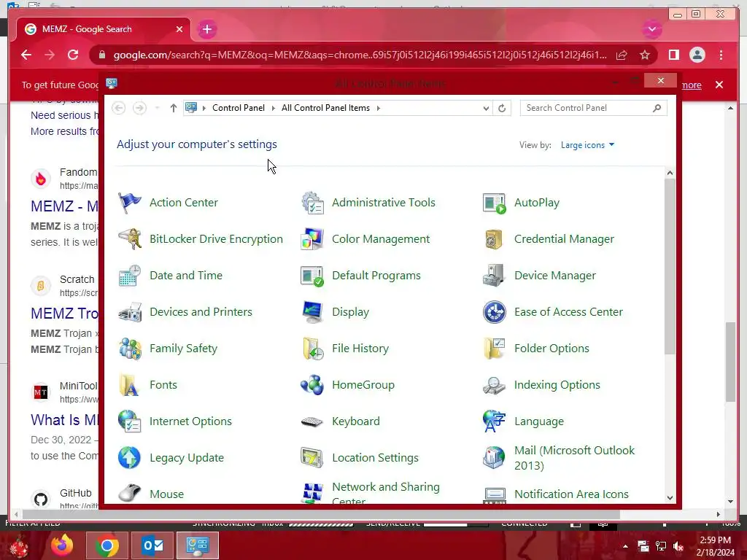Bookmark this page with the star
Screen dimensions: 747x560
click(x=645, y=55)
